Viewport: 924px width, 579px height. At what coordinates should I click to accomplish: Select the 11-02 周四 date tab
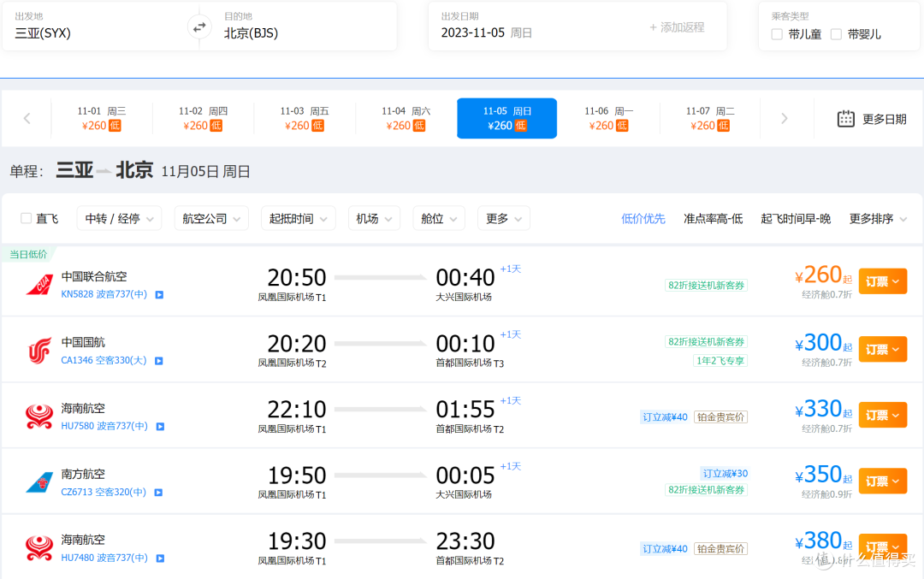(203, 118)
